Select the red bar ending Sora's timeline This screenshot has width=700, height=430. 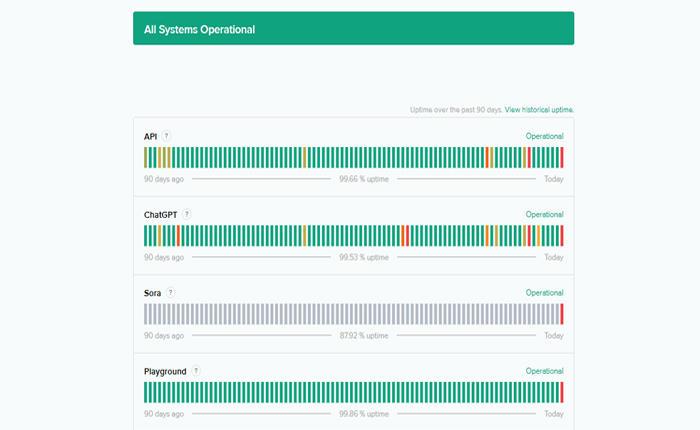[562, 313]
